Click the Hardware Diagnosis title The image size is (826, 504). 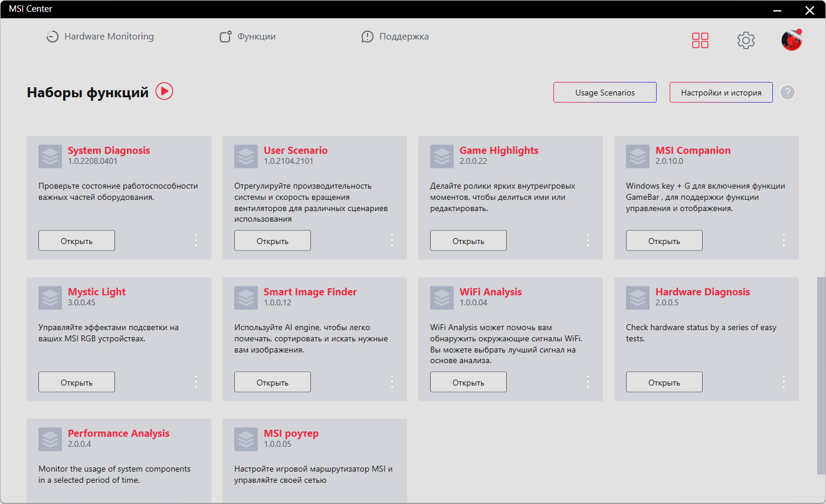[703, 292]
